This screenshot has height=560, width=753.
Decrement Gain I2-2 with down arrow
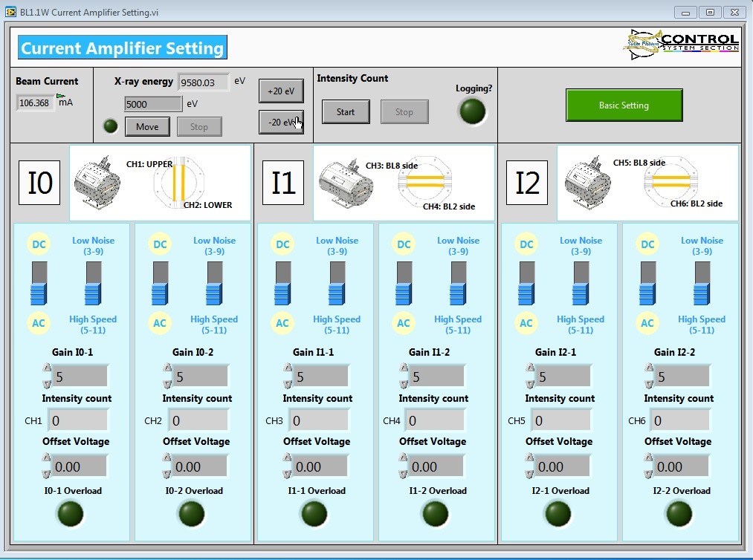pos(649,383)
